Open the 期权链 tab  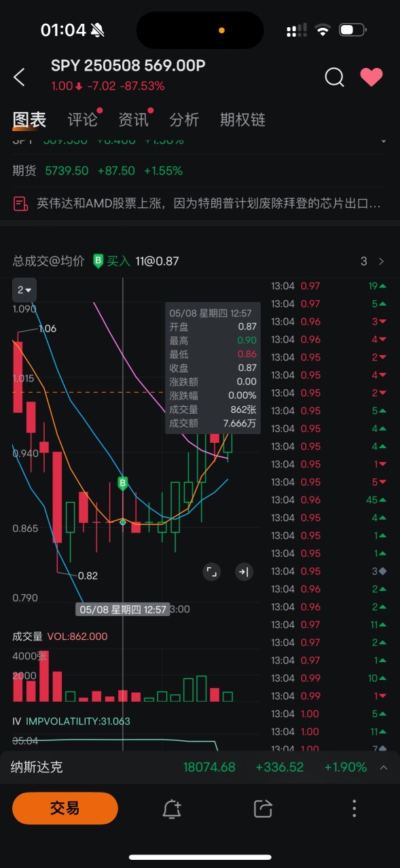tap(242, 120)
